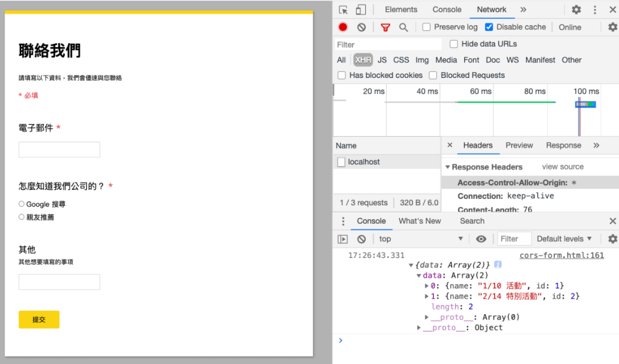Viewport: 619px width, 364px height.
Task: Expand the __proto__: Object node
Action: (418, 328)
